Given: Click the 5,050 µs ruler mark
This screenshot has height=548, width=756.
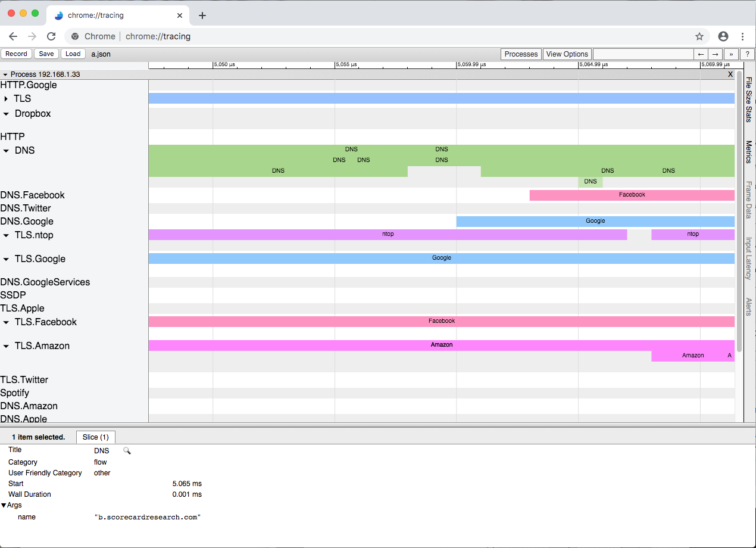Looking at the screenshot, I should [x=224, y=64].
